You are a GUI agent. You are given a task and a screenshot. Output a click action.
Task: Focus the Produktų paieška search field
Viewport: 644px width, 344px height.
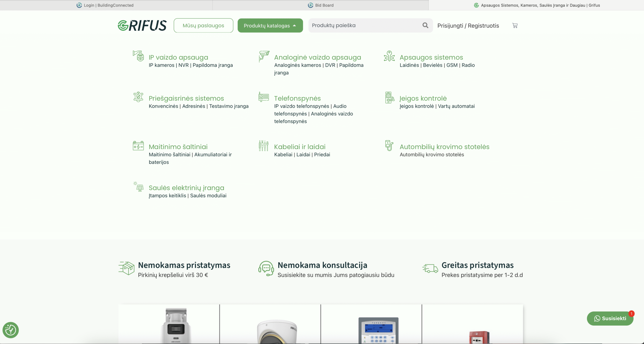[x=365, y=25]
